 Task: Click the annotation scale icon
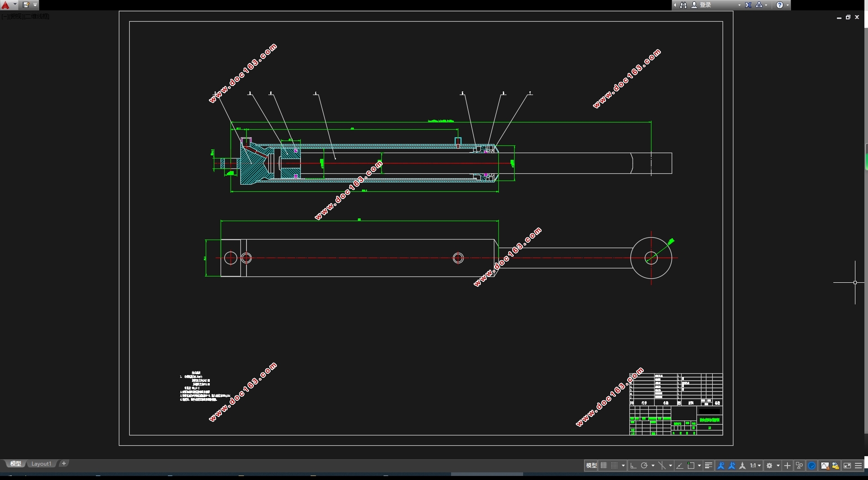coord(742,466)
